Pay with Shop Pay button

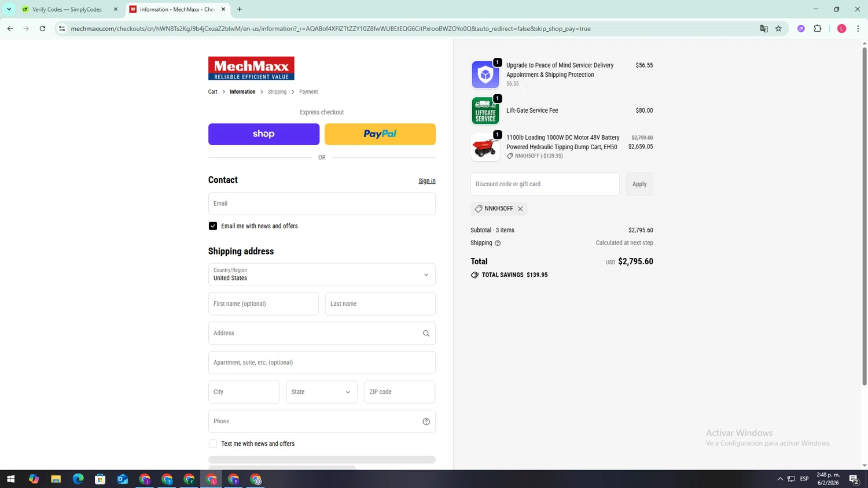264,134
